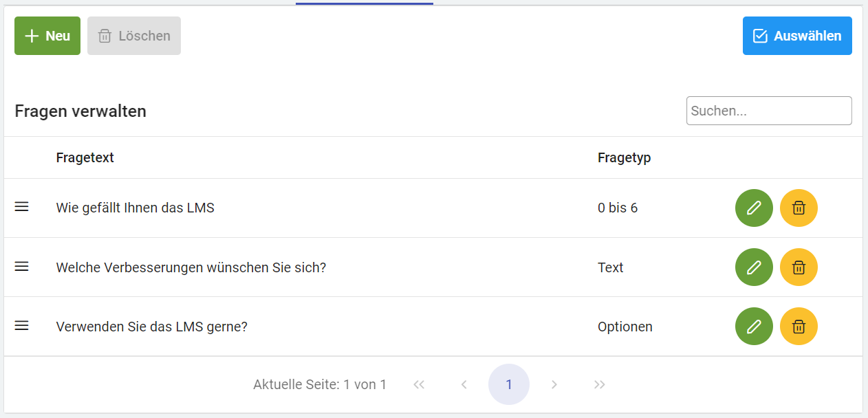Go to the first page of results
The width and height of the screenshot is (868, 418).
tap(419, 385)
